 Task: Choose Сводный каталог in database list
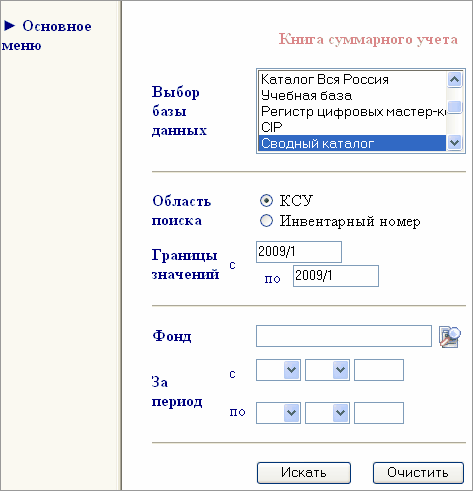pos(352,143)
